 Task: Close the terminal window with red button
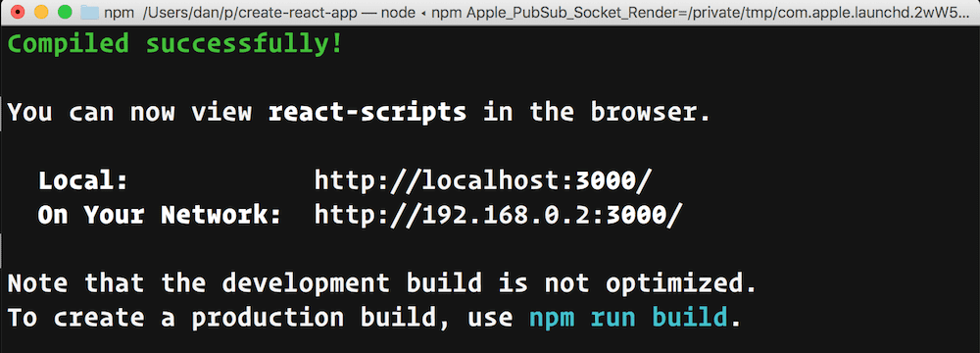[18, 12]
